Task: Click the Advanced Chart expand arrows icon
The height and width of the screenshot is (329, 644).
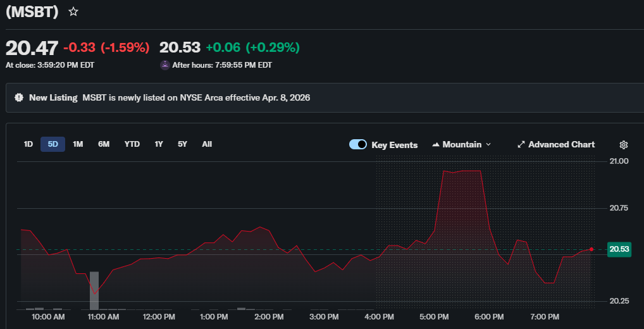Action: tap(521, 145)
